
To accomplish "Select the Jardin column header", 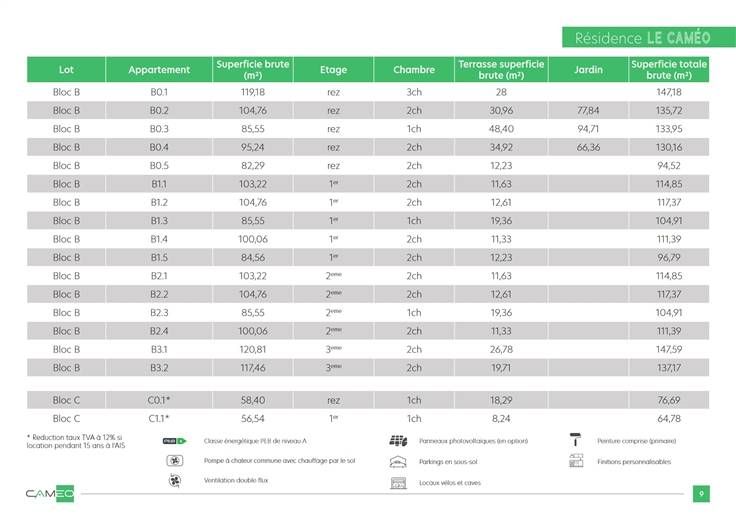I will click(x=589, y=70).
